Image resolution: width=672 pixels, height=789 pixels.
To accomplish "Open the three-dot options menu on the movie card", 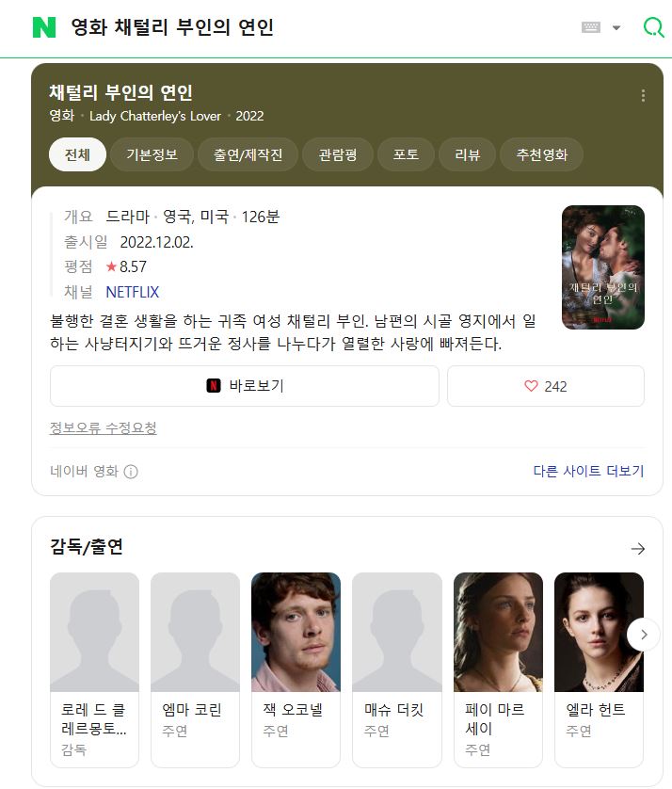I will tap(644, 96).
